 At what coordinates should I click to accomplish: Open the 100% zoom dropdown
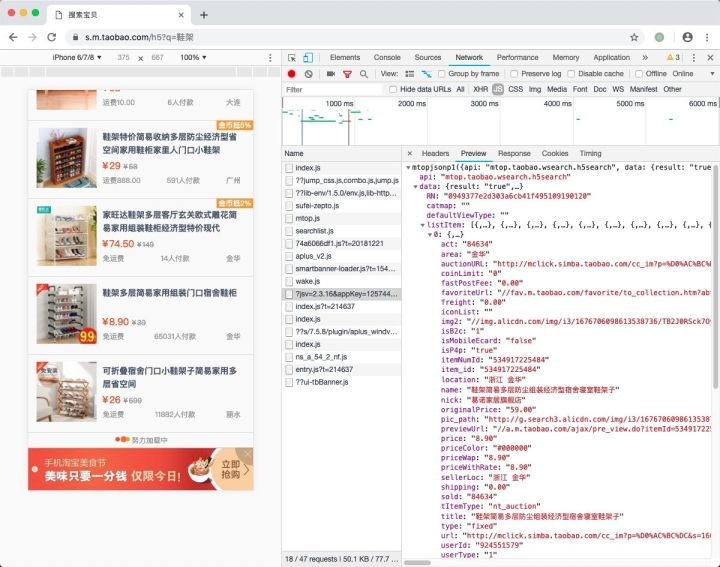(x=193, y=57)
